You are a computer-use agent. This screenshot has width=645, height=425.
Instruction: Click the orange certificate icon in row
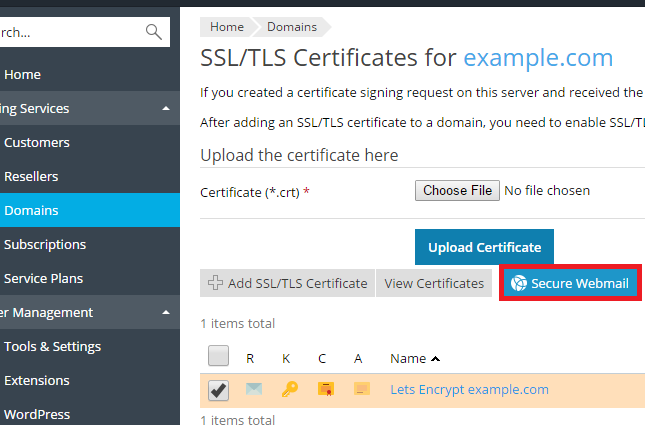[325, 389]
